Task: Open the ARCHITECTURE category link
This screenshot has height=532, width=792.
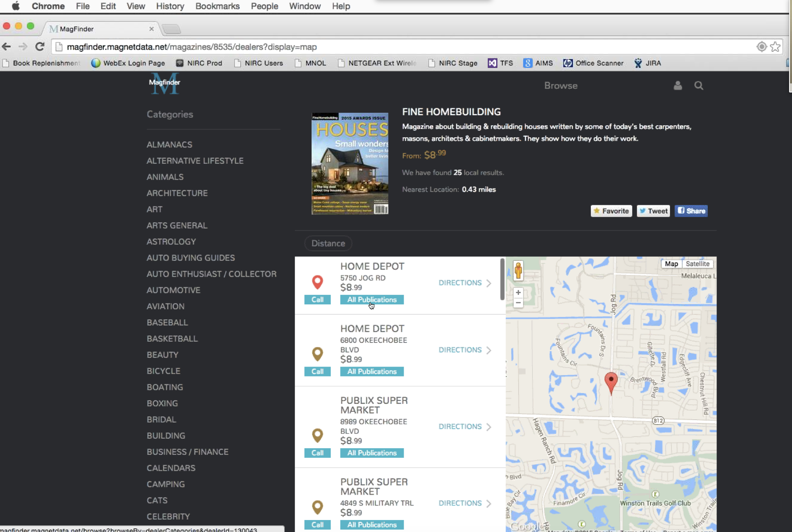Action: pyautogui.click(x=177, y=193)
